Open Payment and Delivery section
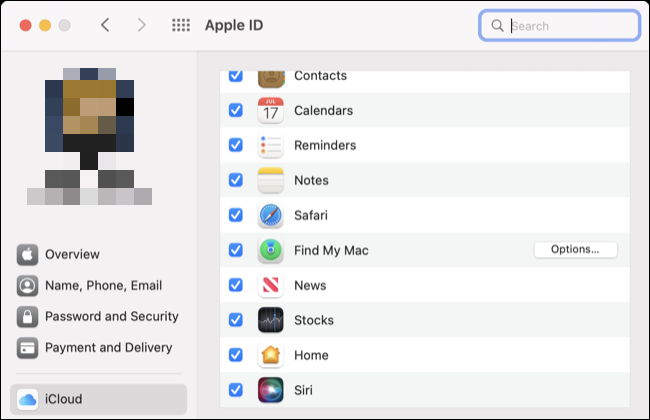The height and width of the screenshot is (420, 650). [x=109, y=347]
